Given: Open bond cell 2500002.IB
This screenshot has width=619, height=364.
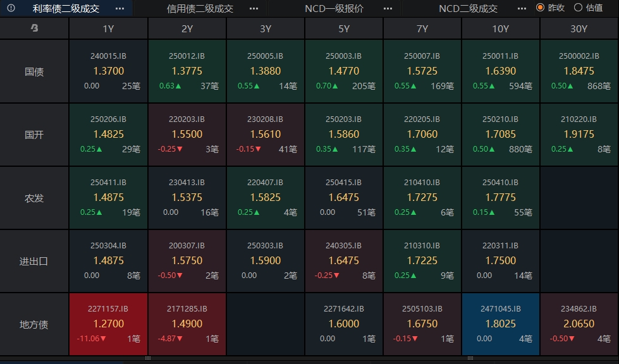Looking at the screenshot, I should point(579,71).
